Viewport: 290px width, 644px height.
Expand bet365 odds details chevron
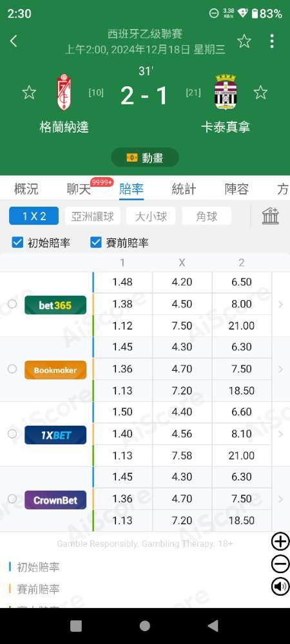(x=280, y=305)
